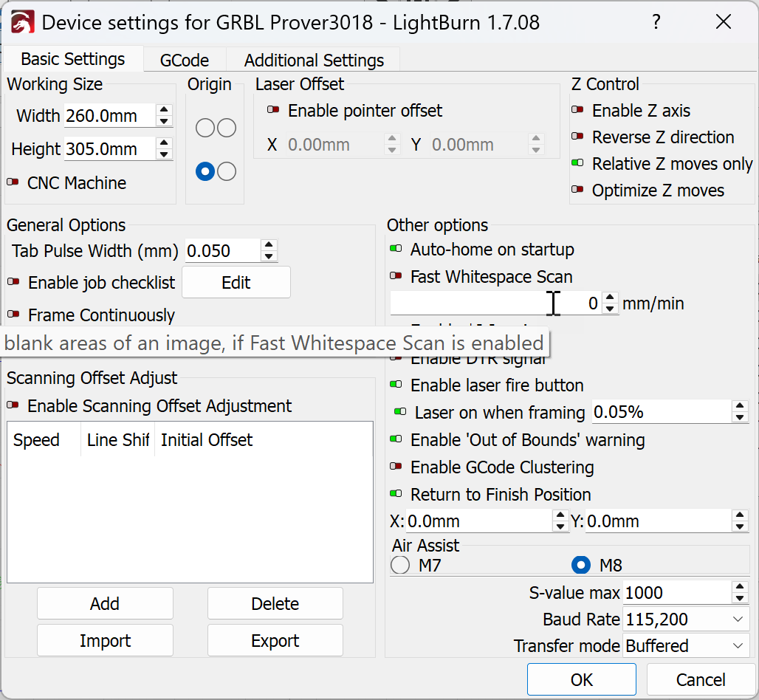This screenshot has height=700, width=759.
Task: Toggle Enable job checklist
Action: coord(13,282)
